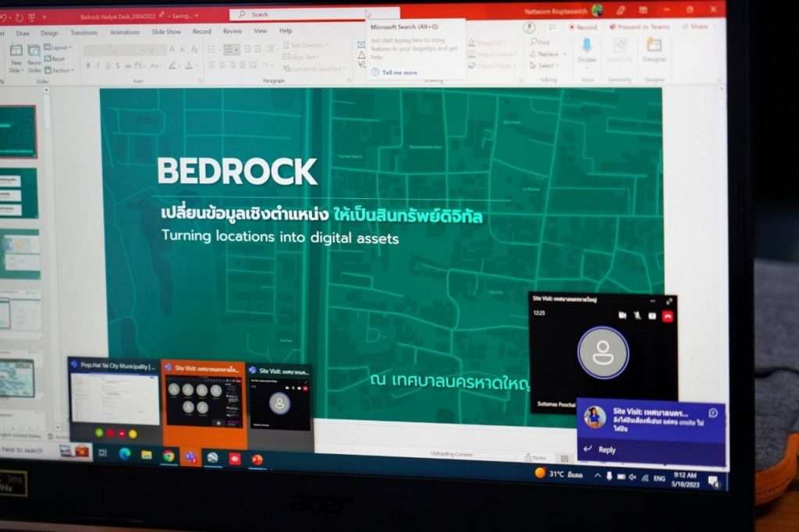Click the Redo icon in title bar
The image size is (799, 532).
(19, 18)
